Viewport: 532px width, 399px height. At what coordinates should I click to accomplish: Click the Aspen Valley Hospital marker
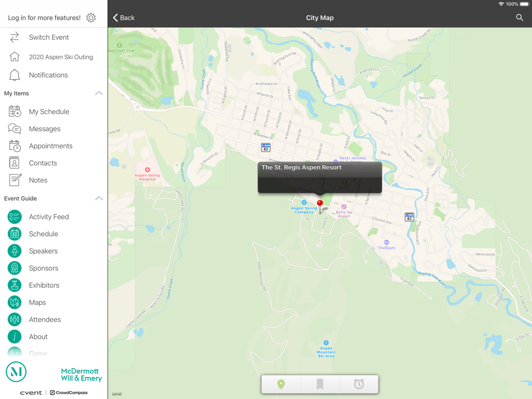(147, 170)
